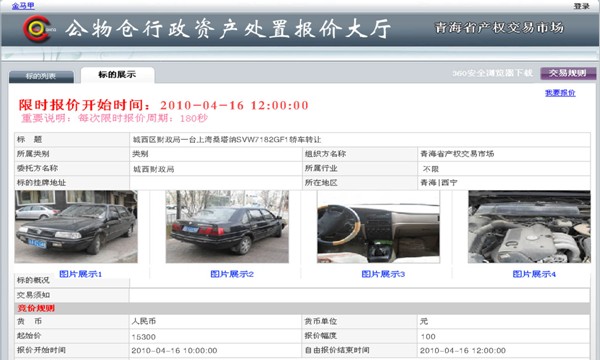The image size is (600, 360).
Task: Open the rear view car thumbnail
Action: pos(227,226)
